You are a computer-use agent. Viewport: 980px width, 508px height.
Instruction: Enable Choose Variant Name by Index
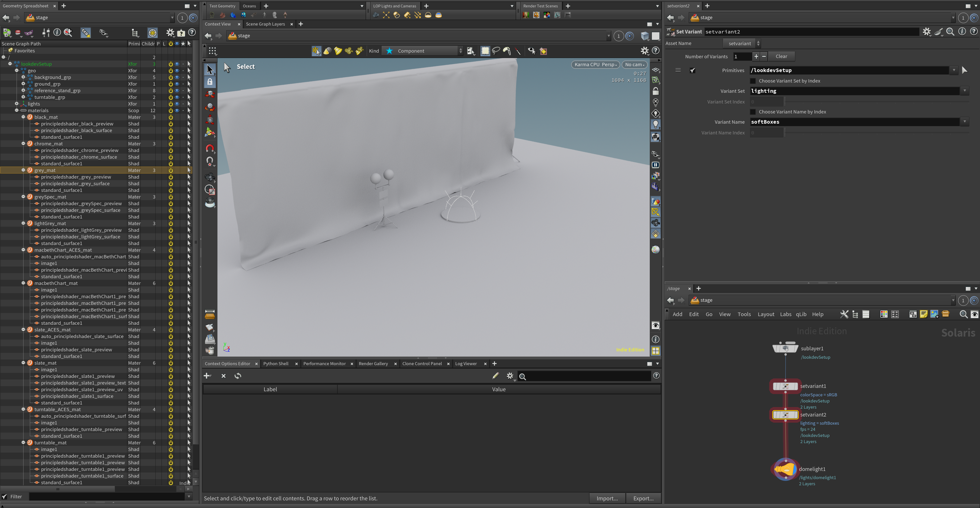pos(753,112)
